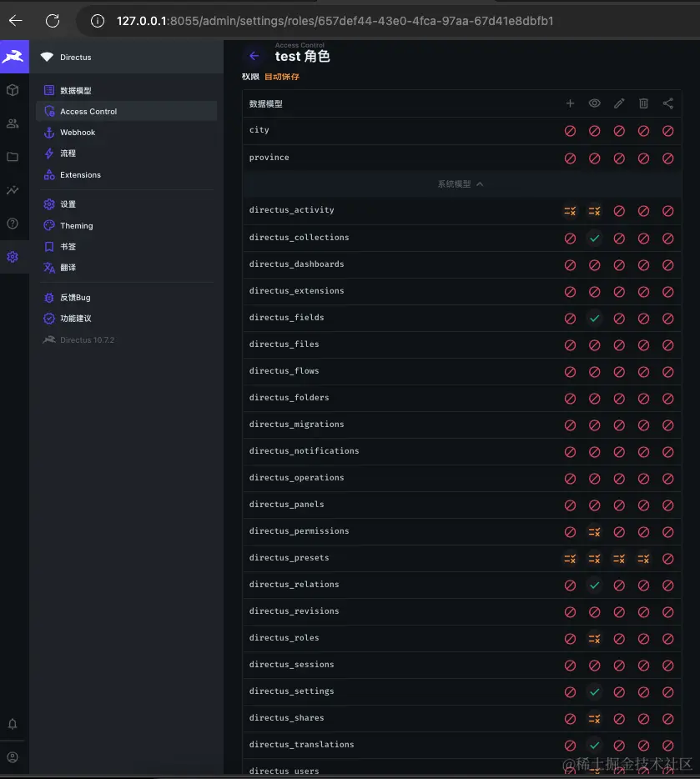Toggle delete permission for directus_notifications
Viewport: 700px width, 779px height.
pyautogui.click(x=643, y=452)
